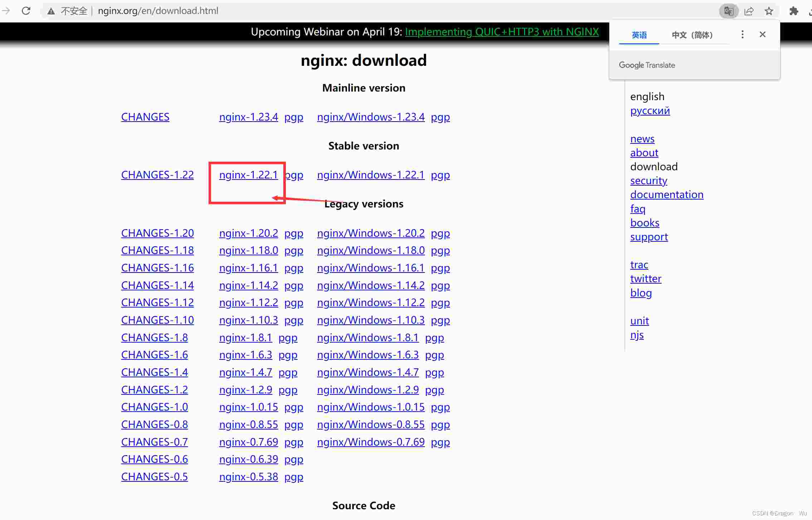Screen dimensions: 812x520
Task: Bookmark this page with star icon
Action: [x=769, y=11]
